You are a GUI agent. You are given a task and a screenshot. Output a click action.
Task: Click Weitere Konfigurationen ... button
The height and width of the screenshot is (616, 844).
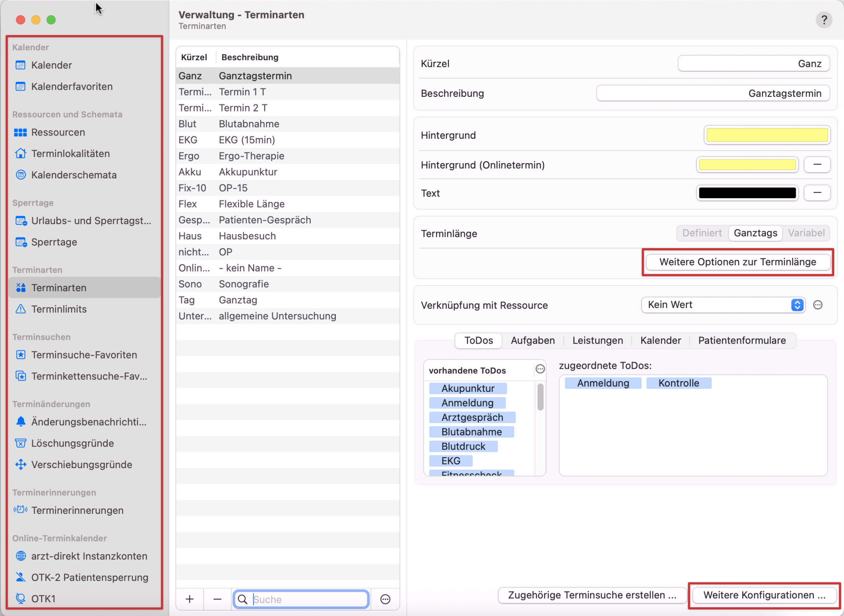[x=764, y=595]
